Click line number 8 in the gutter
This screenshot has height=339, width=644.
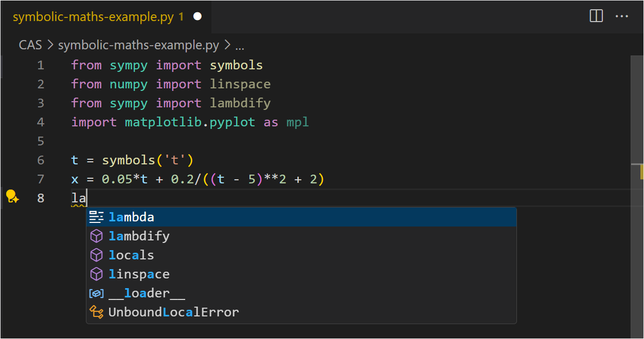coord(41,198)
